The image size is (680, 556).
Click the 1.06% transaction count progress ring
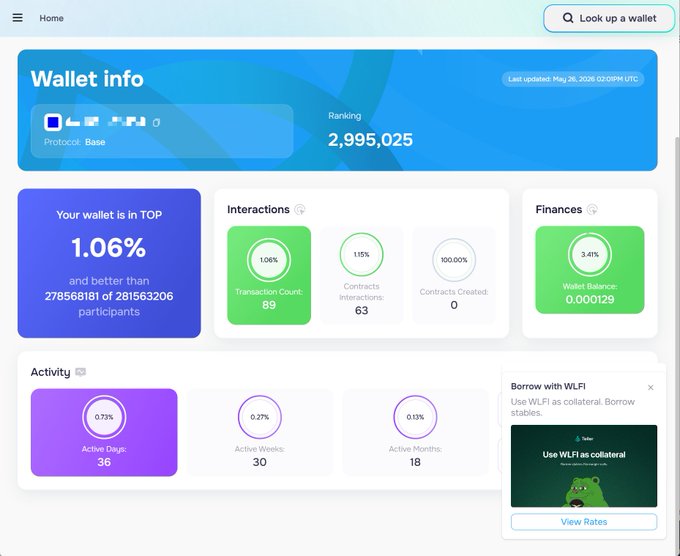[x=269, y=260]
